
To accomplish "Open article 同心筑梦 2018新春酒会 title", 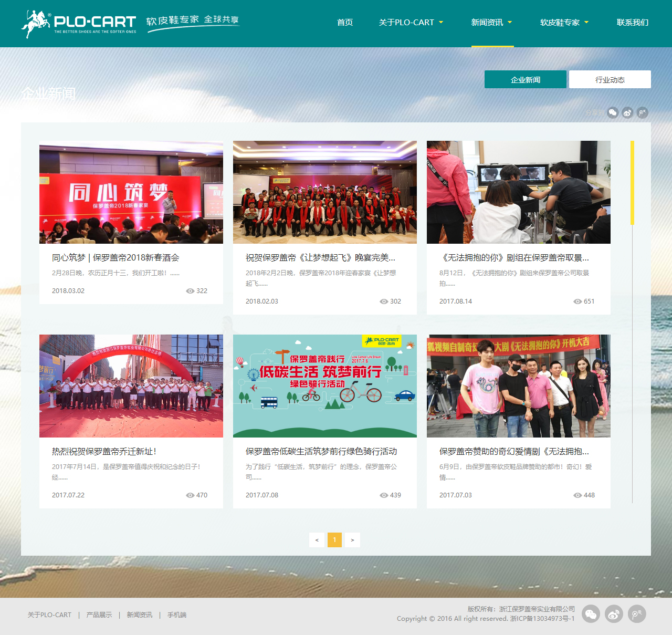I will (115, 257).
